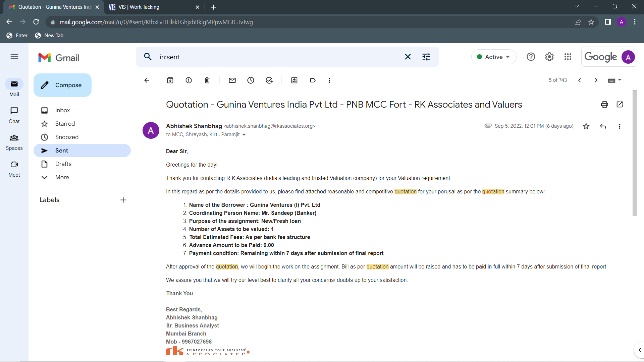Delete the email with trash icon

pyautogui.click(x=207, y=80)
